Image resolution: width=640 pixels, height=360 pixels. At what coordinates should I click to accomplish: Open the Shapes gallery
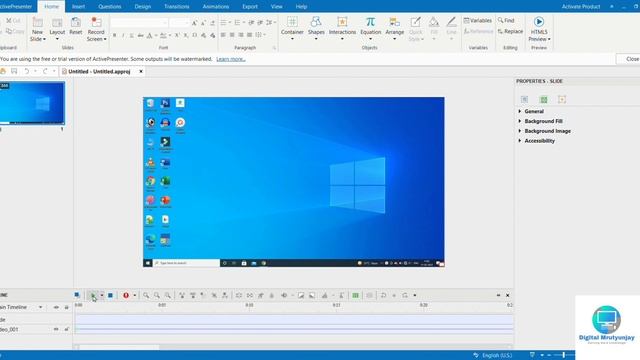pyautogui.click(x=316, y=28)
